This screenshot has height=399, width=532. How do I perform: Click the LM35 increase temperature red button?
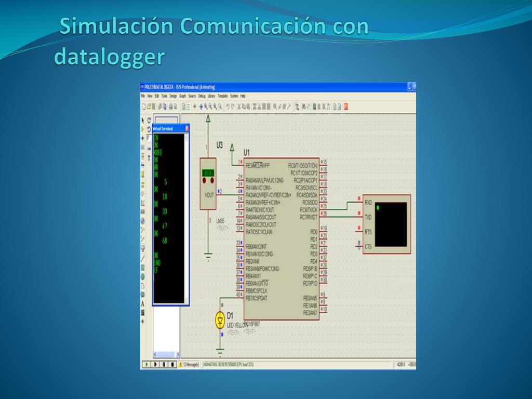(x=212, y=180)
